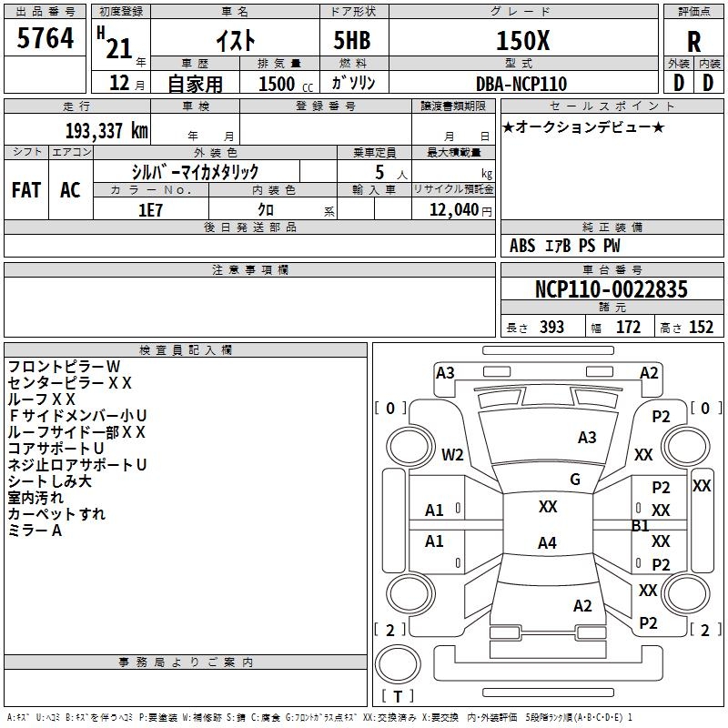Click the lot number 5764
Image resolution: width=728 pixels, height=728 pixels.
45,38
